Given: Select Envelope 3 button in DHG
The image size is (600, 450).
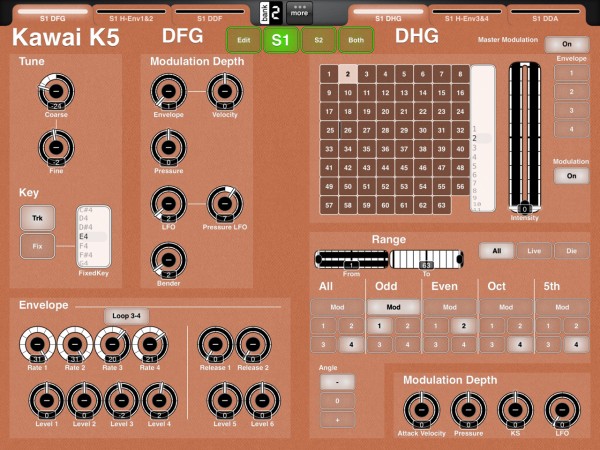Looking at the screenshot, I should coord(571,110).
